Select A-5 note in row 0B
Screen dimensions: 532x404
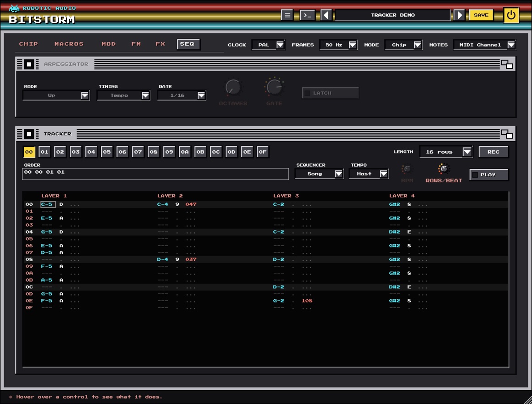click(x=46, y=280)
